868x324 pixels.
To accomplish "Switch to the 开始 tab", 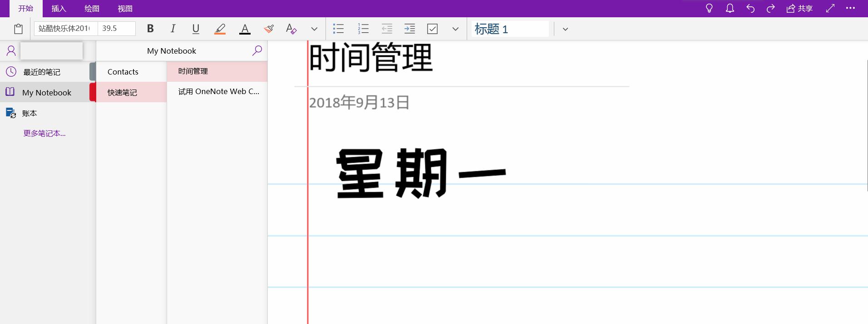I will click(26, 8).
